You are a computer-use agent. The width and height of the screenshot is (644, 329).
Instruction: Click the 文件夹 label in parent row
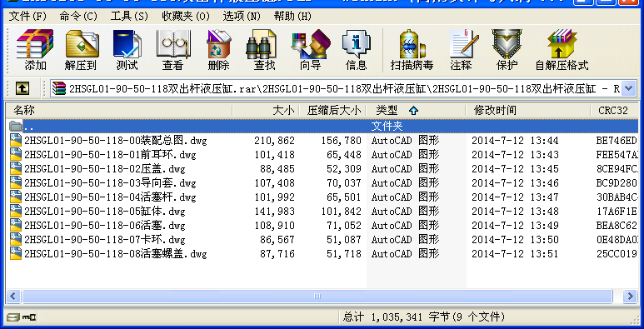click(x=387, y=126)
